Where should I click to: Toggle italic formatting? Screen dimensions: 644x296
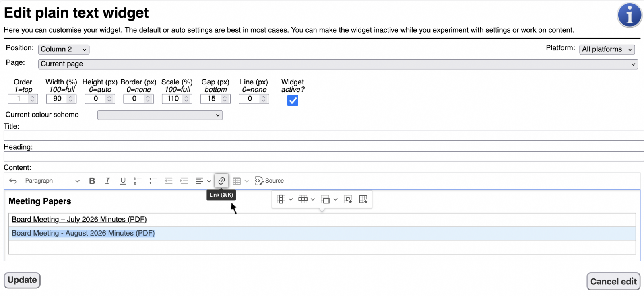[x=107, y=181]
